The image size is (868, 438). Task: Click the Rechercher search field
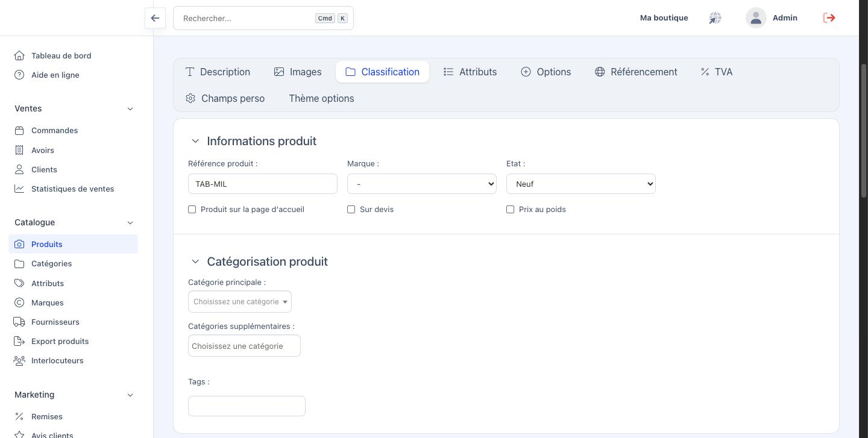[263, 18]
